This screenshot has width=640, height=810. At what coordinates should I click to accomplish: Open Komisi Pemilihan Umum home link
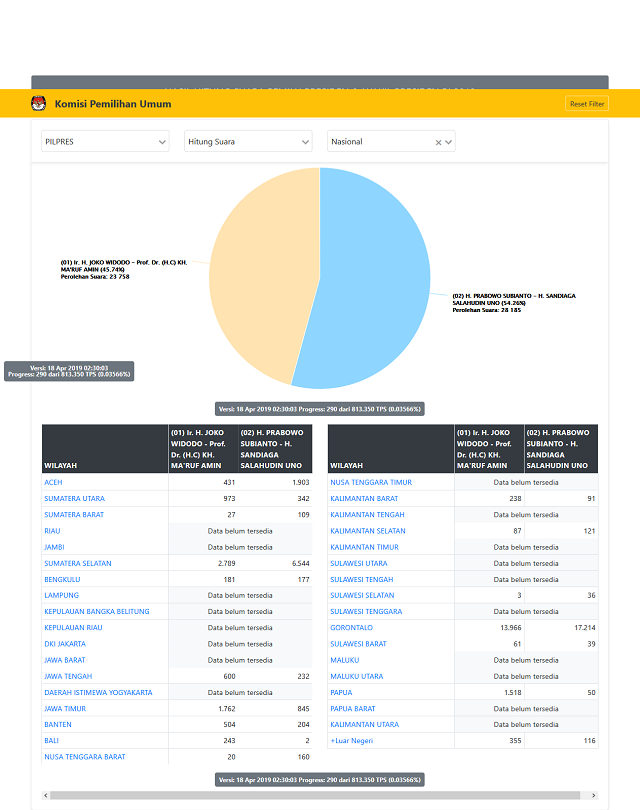click(x=112, y=103)
